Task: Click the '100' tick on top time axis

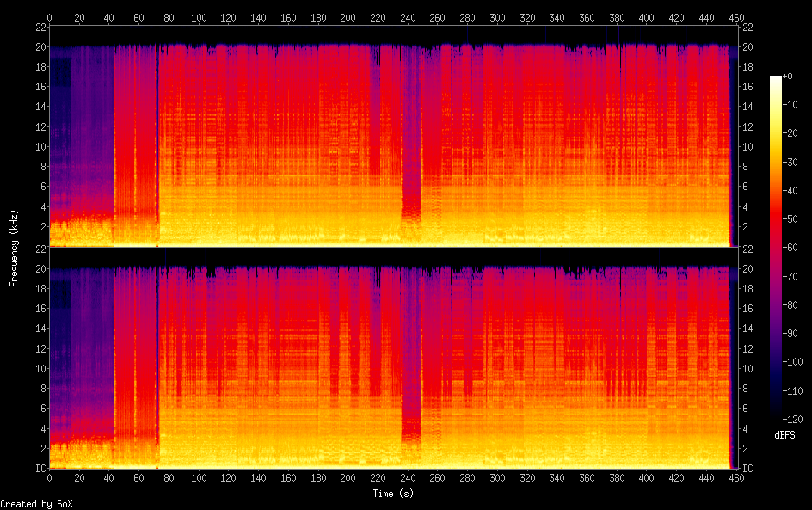Action: (x=199, y=17)
